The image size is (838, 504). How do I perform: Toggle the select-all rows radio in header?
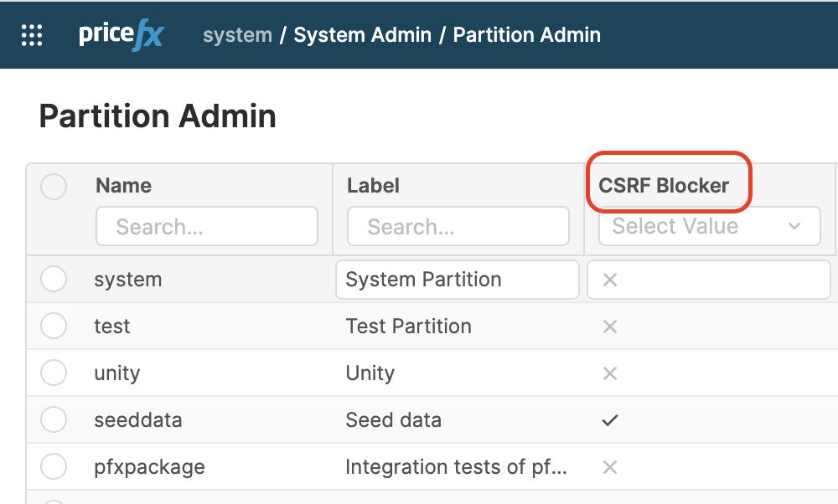(54, 186)
